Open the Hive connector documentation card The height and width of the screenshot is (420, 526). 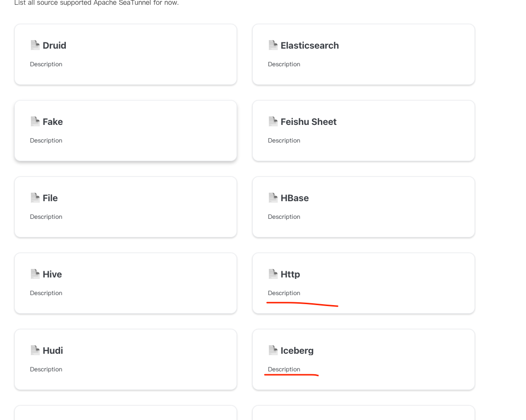tap(125, 283)
